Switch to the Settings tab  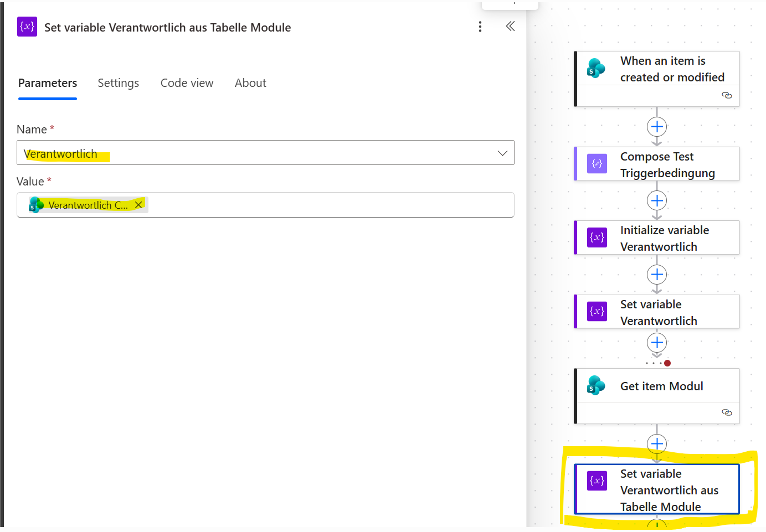pyautogui.click(x=118, y=83)
